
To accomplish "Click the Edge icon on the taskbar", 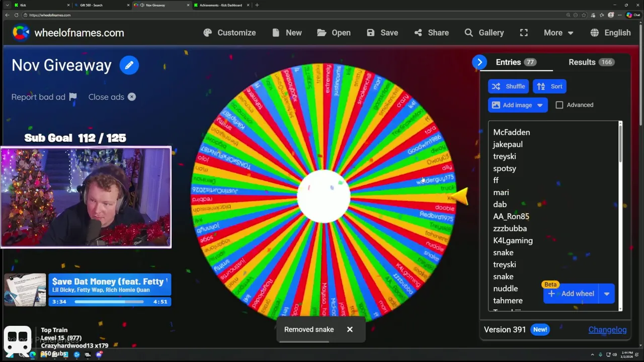I will coord(33,354).
